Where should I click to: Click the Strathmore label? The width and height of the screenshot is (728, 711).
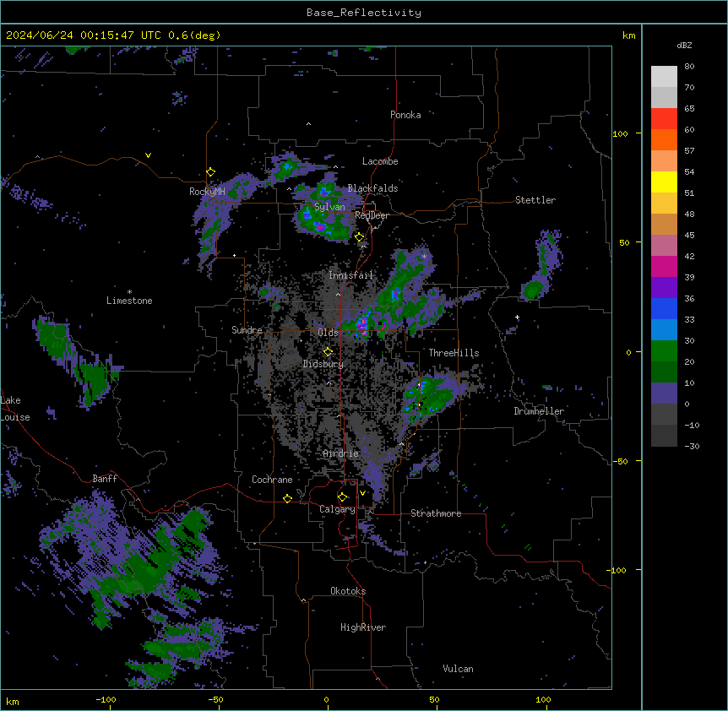436,513
